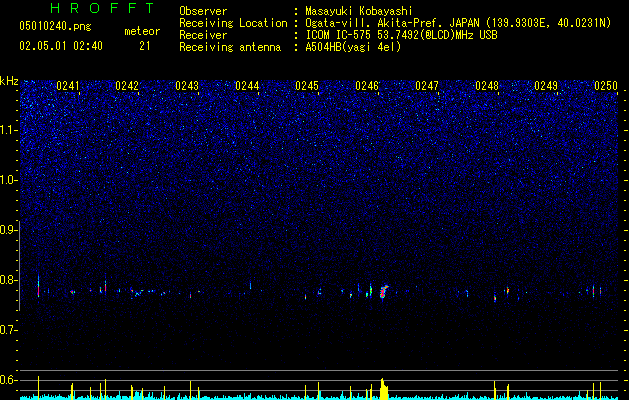Click the 0.6 kHz axis label
The width and height of the screenshot is (629, 400).
8,380
